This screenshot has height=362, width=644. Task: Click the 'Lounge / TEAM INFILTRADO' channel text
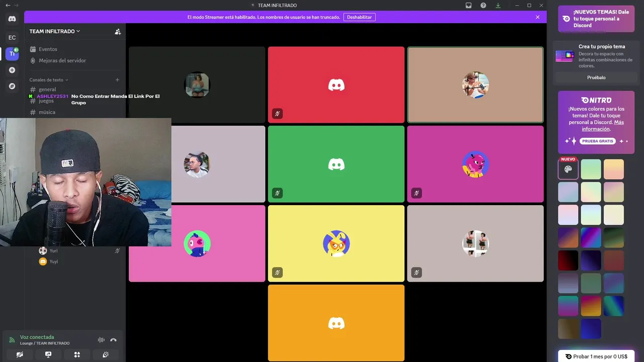45,343
